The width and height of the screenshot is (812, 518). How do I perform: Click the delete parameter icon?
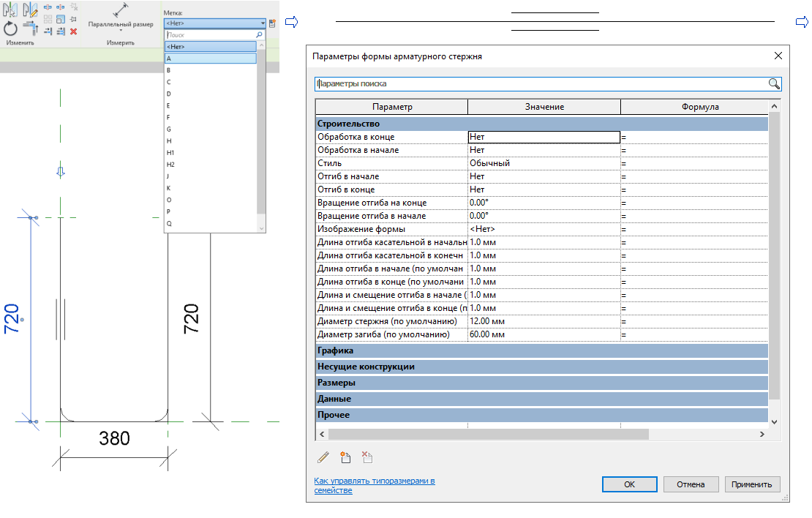367,457
